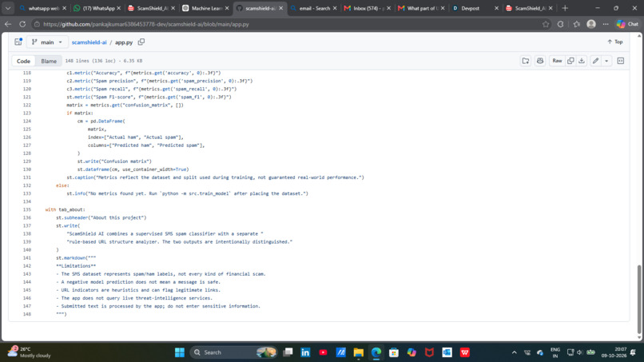Open Copilot Chat in browser toolbar
644x362 pixels.
[x=627, y=24]
